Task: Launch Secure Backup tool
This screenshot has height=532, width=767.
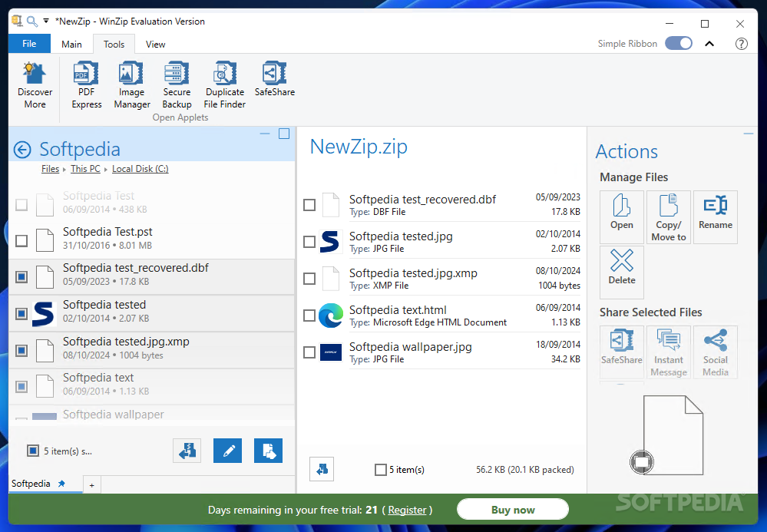Action: tap(177, 85)
